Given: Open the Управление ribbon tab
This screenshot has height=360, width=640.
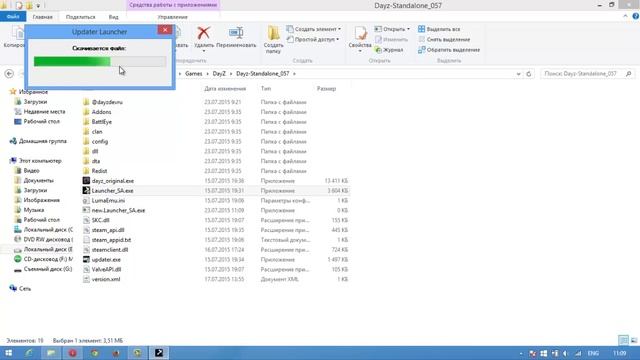Looking at the screenshot, I should tap(173, 17).
